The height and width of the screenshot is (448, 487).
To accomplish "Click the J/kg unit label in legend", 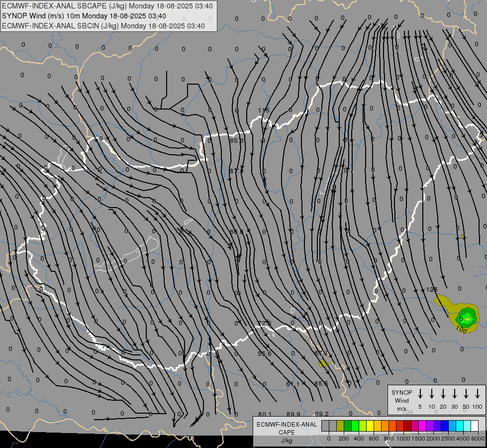I will pos(287,440).
